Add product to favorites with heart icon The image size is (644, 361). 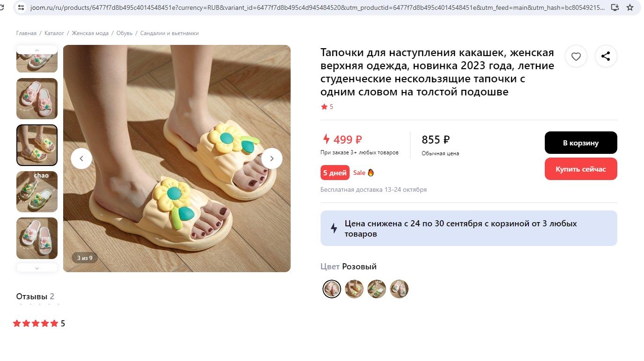(x=576, y=57)
